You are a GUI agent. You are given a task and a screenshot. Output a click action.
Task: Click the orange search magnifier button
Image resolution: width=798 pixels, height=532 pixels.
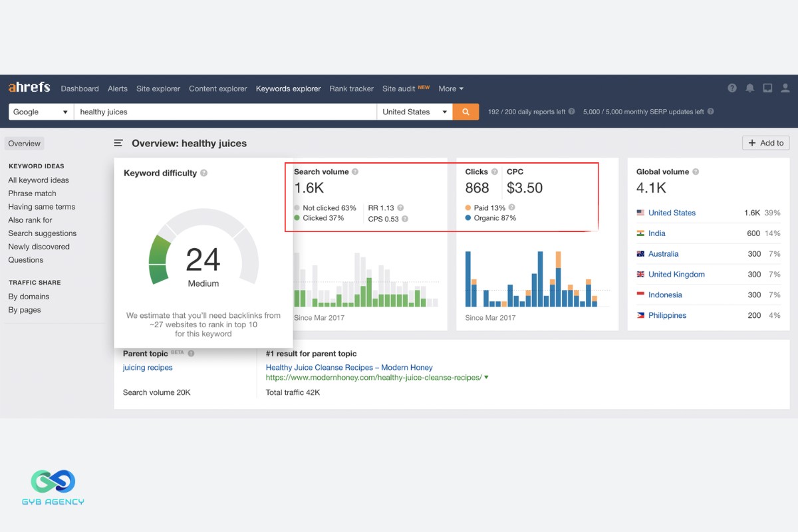click(465, 112)
